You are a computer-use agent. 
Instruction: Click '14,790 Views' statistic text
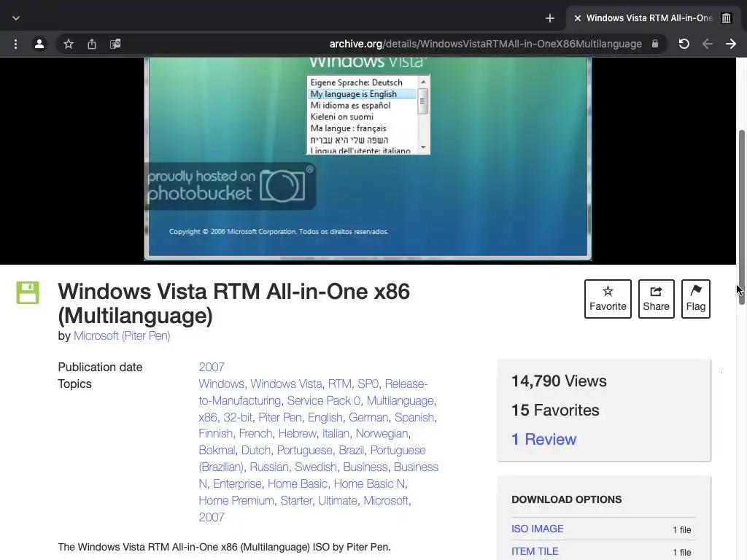(559, 381)
